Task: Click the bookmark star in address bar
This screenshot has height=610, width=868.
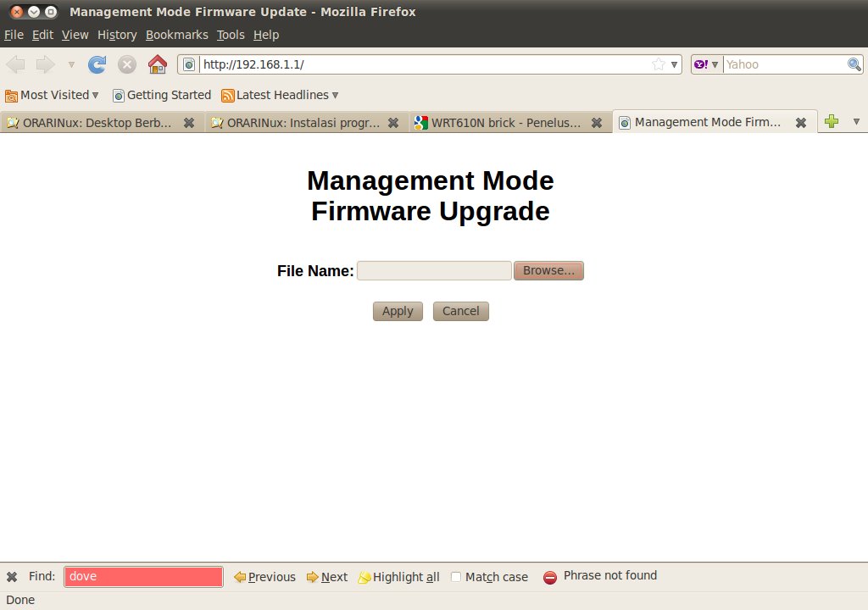Action: pos(658,64)
